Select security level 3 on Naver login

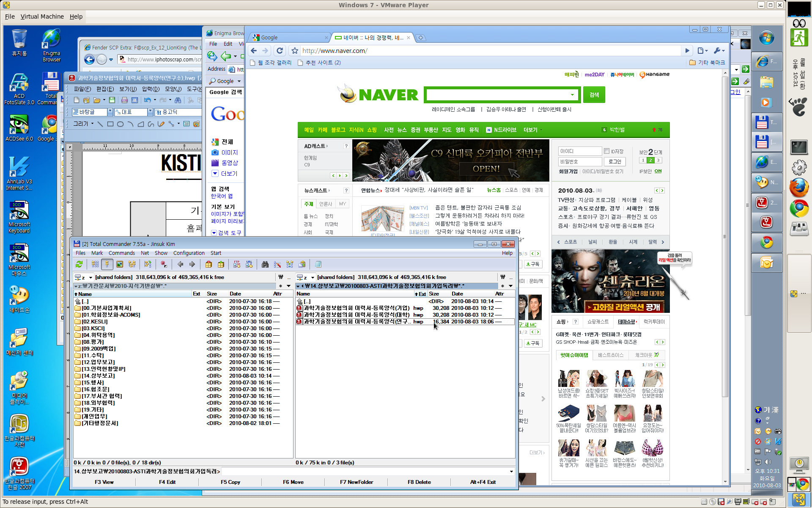tap(658, 160)
